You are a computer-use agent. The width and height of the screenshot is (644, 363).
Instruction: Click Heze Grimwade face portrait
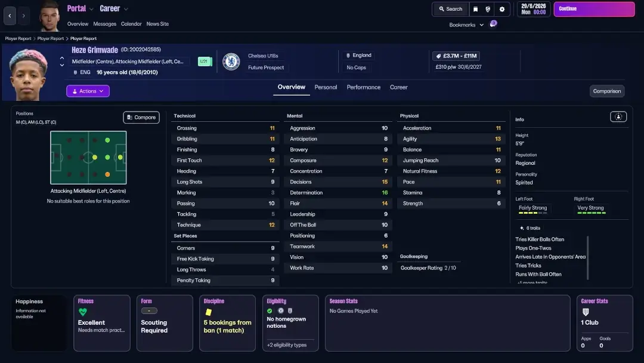[28, 75]
